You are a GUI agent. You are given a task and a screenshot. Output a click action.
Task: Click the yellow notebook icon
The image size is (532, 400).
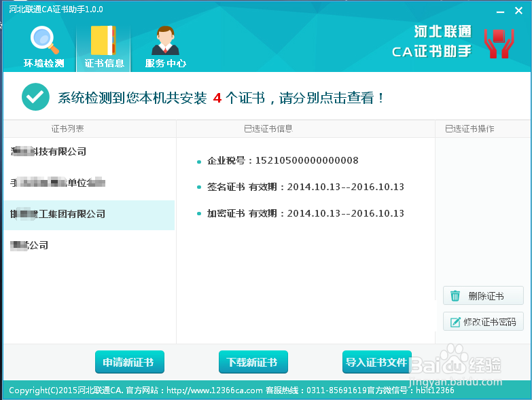click(103, 40)
